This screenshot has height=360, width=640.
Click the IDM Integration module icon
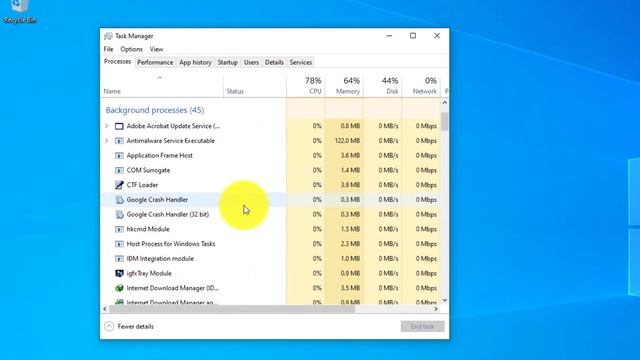tap(119, 258)
